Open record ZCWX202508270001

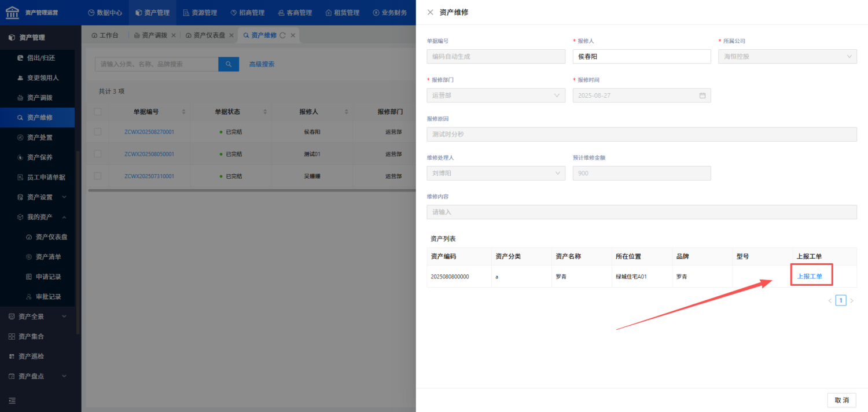(149, 132)
